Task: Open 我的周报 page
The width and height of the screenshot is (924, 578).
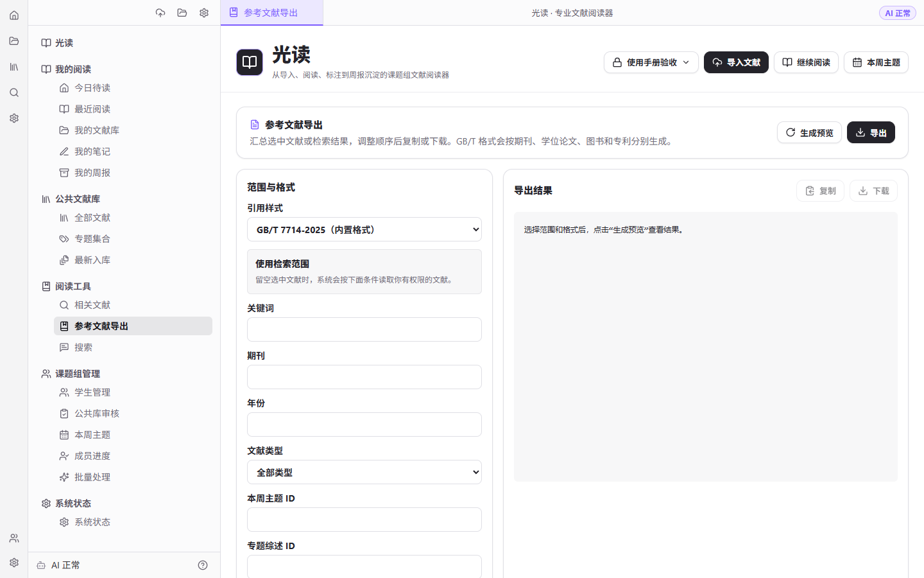Action: point(133,173)
